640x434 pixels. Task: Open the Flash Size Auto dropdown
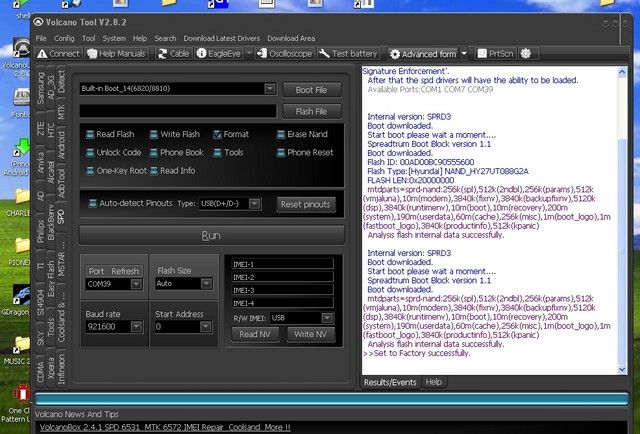point(206,283)
